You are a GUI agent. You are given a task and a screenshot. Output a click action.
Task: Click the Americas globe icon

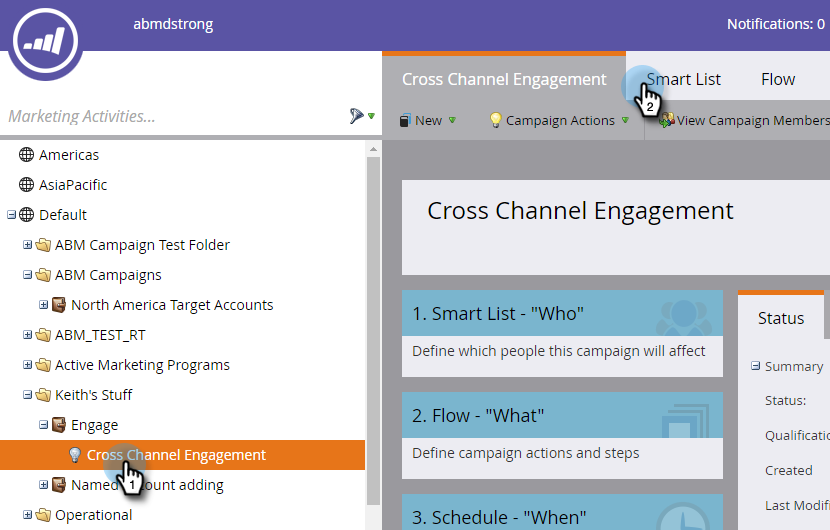[27, 155]
